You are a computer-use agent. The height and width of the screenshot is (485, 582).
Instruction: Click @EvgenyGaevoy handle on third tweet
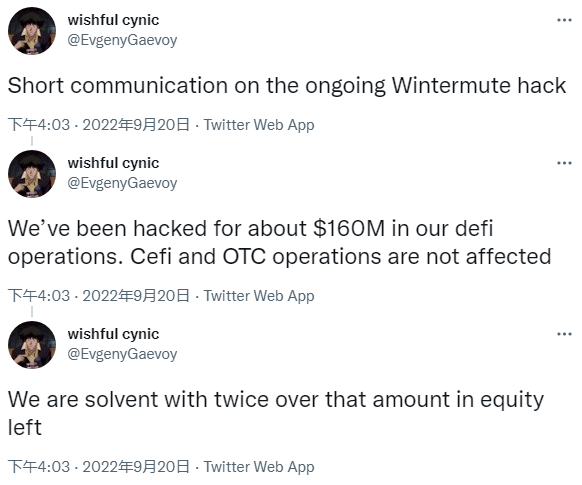coord(122,354)
